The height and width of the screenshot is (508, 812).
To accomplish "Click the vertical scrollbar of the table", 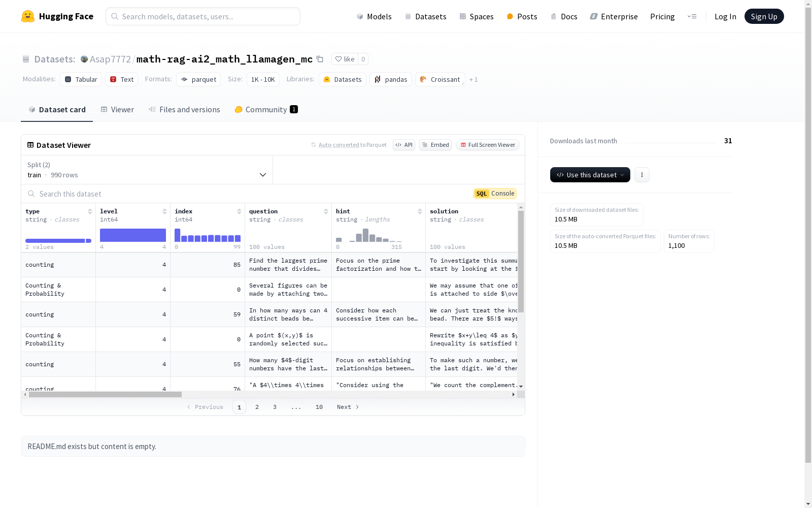I will pyautogui.click(x=521, y=262).
